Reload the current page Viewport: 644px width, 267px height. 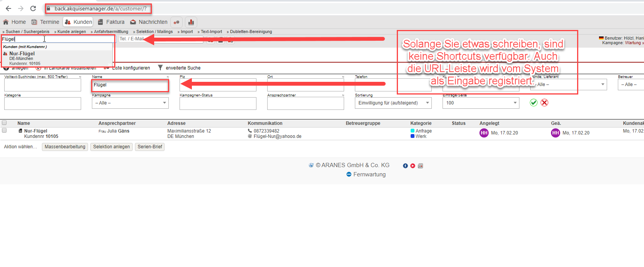33,8
